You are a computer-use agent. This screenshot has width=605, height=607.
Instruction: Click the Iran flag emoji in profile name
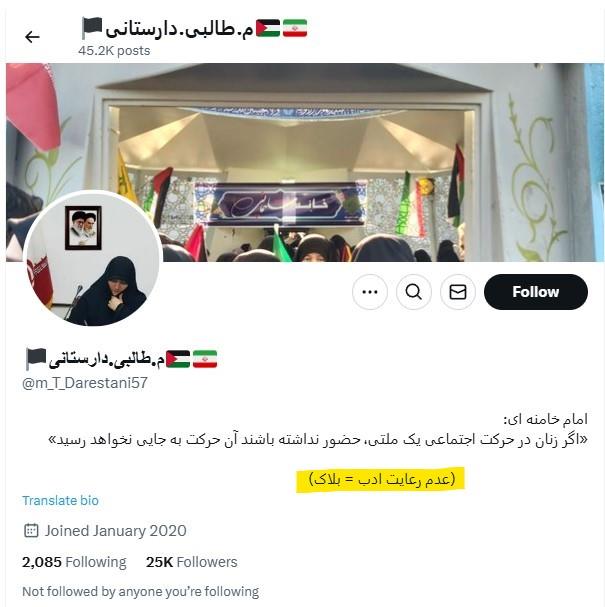coord(205,359)
